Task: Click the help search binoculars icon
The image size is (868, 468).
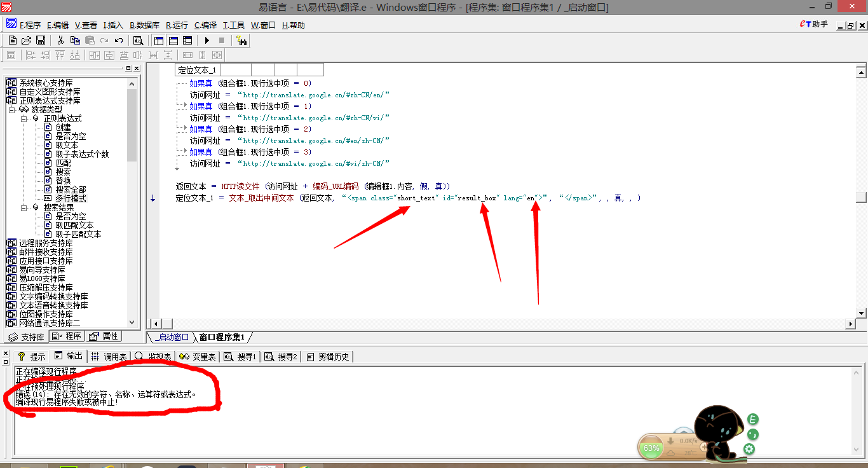Action: tap(241, 40)
